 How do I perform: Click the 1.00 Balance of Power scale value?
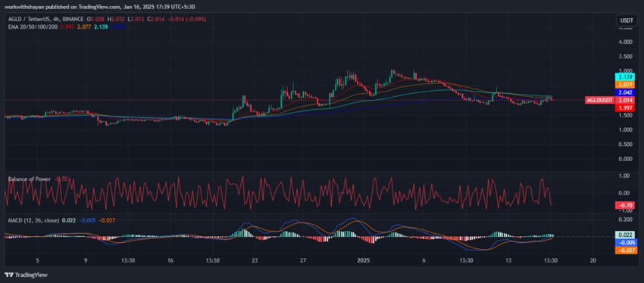[x=624, y=176]
